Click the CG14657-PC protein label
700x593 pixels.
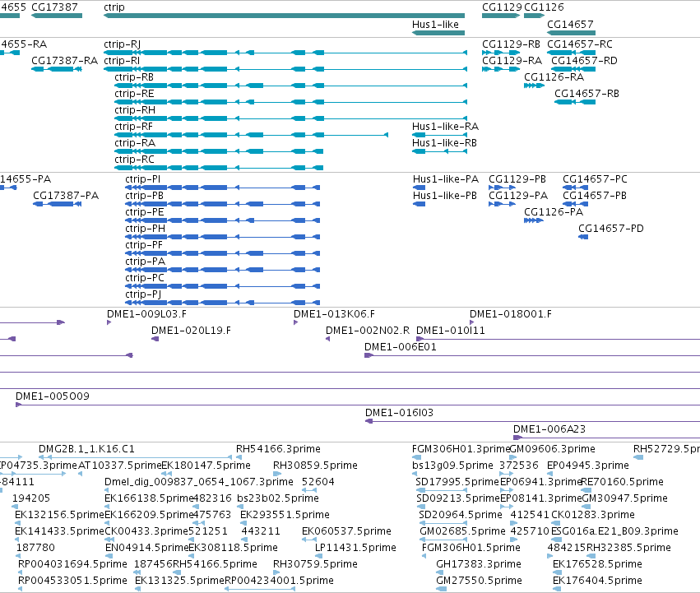(x=595, y=179)
